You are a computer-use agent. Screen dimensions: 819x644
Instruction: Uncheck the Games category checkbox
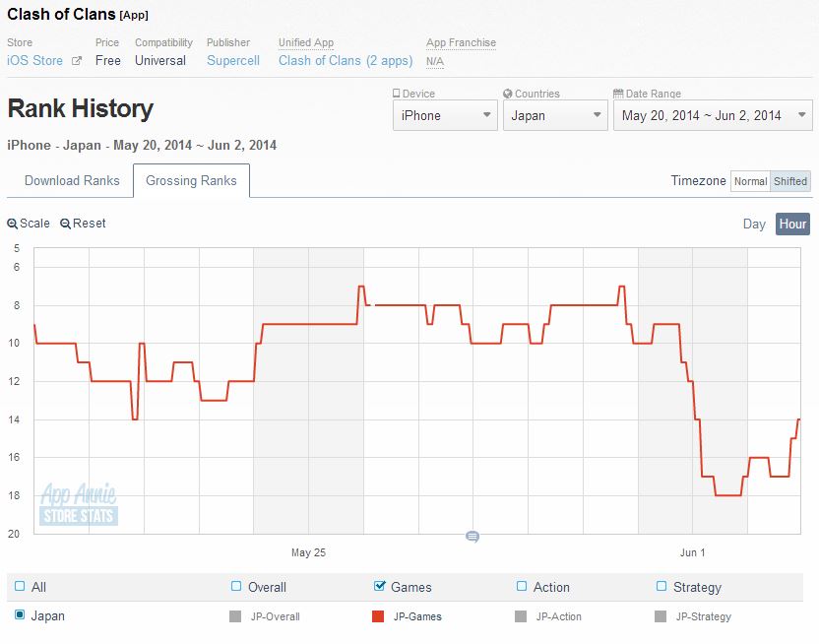tap(380, 587)
